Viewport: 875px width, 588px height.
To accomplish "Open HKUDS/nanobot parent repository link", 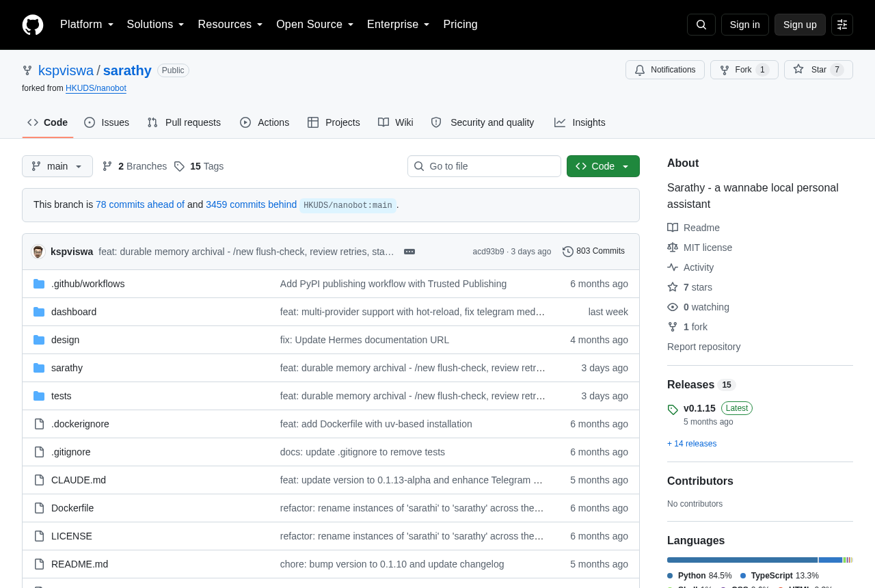I will tap(96, 88).
